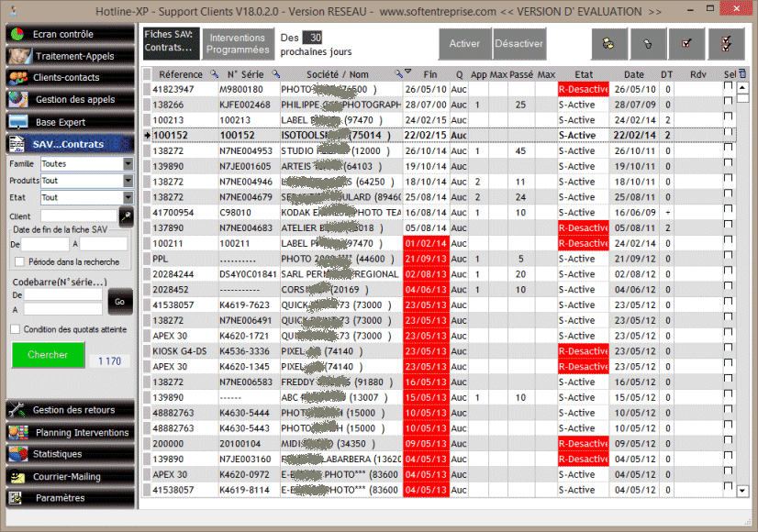The width and height of the screenshot is (758, 532).
Task: Enable Période dans la recherche checkbox
Action: pos(19,261)
